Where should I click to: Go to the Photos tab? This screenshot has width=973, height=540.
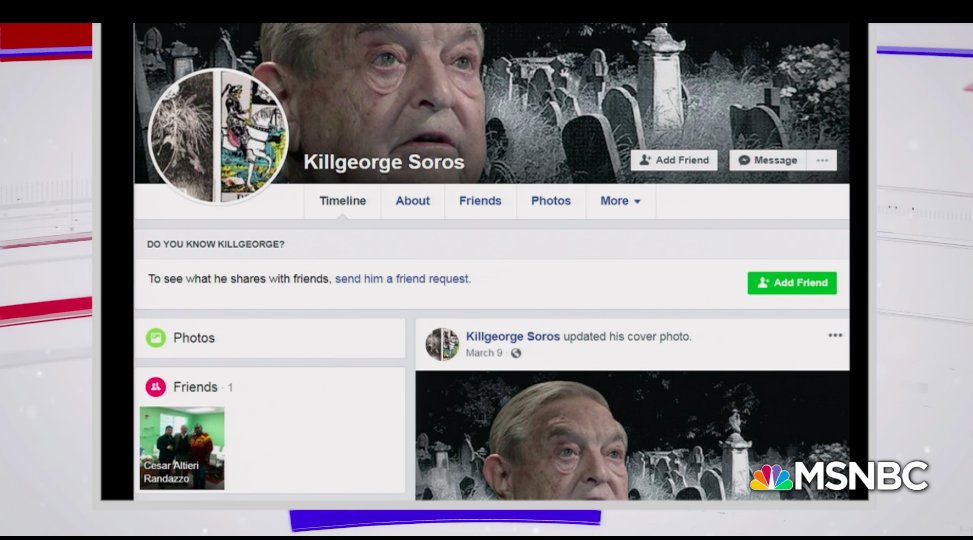pyautogui.click(x=551, y=201)
